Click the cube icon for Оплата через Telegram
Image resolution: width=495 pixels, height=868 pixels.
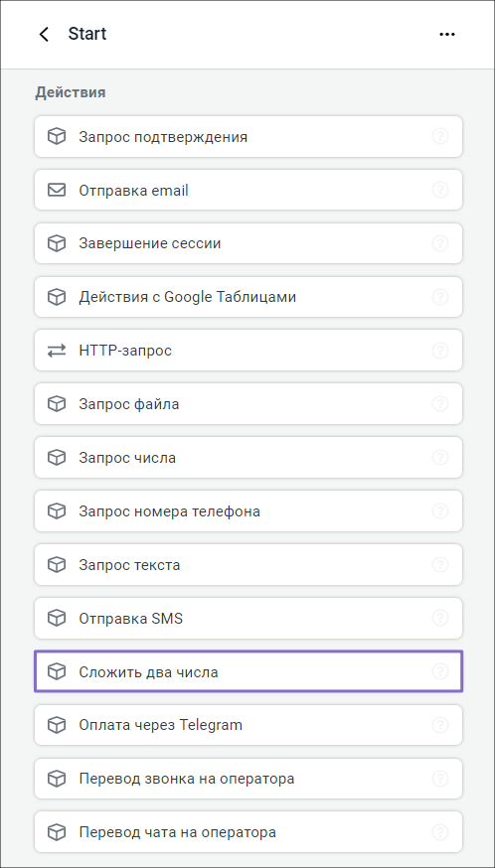[56, 725]
